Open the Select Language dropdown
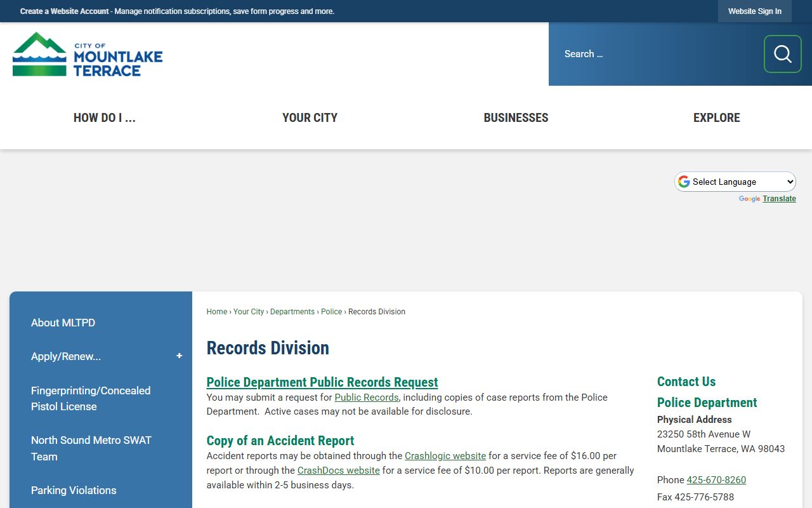This screenshot has height=508, width=812. click(x=735, y=182)
